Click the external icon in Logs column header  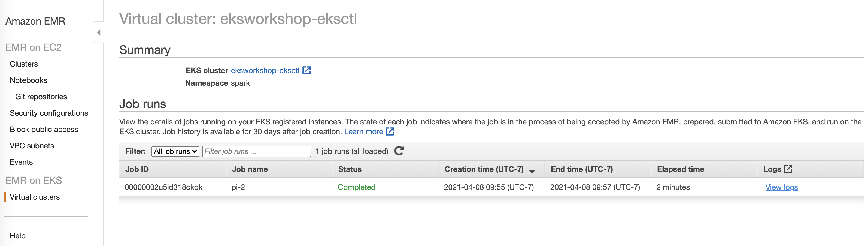coord(788,169)
